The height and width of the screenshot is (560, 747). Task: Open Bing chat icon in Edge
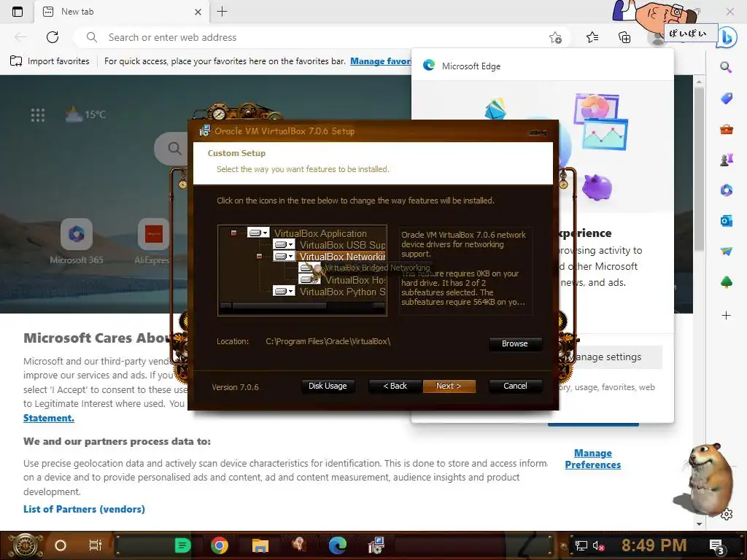click(727, 37)
